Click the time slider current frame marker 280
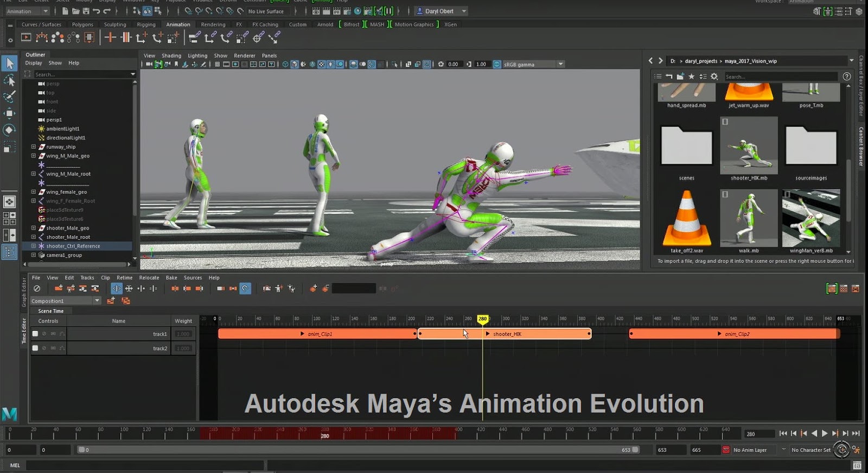This screenshot has height=473, width=868. click(325, 436)
